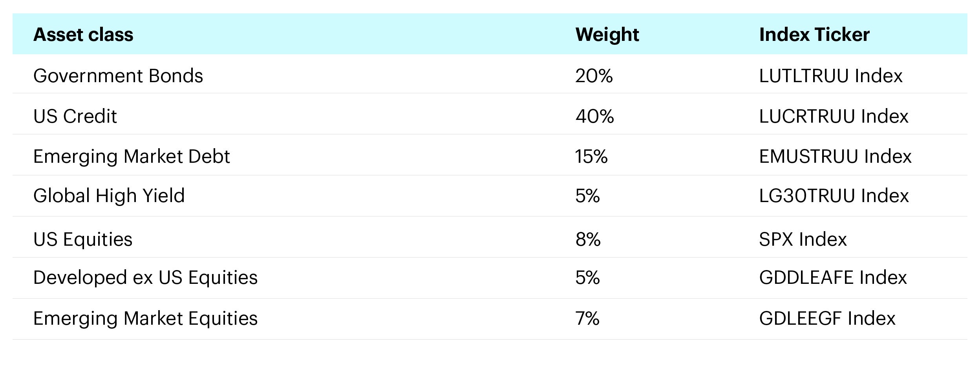980x366 pixels.
Task: Select the SPX Index ticker
Action: click(x=803, y=239)
